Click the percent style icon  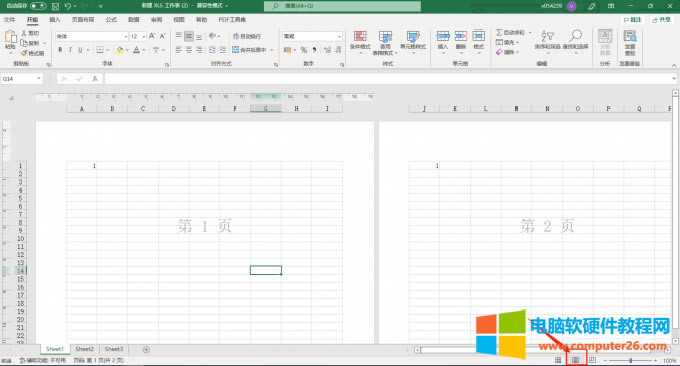(304, 50)
